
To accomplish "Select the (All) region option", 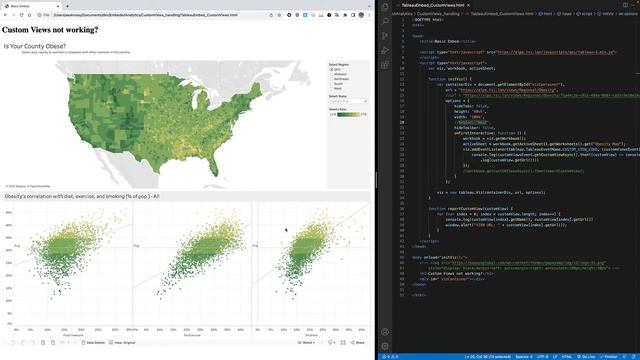I will coord(335,70).
